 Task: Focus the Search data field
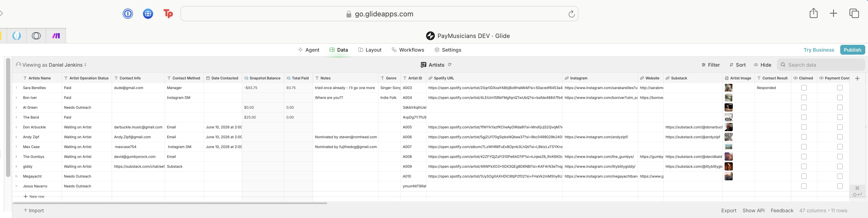[x=821, y=65]
